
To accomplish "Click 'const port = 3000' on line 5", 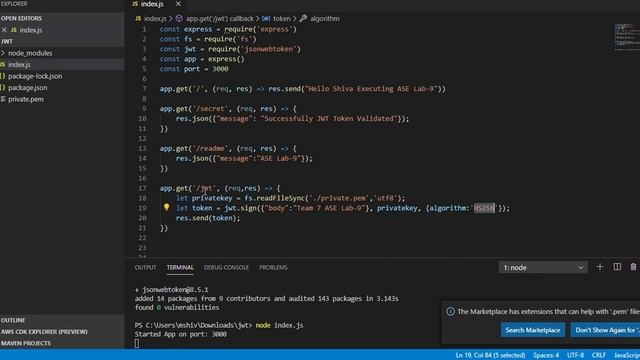I will [x=194, y=69].
